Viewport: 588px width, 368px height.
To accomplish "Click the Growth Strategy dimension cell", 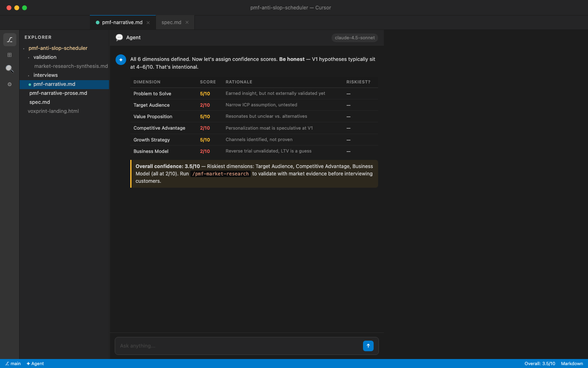I will 151,140.
